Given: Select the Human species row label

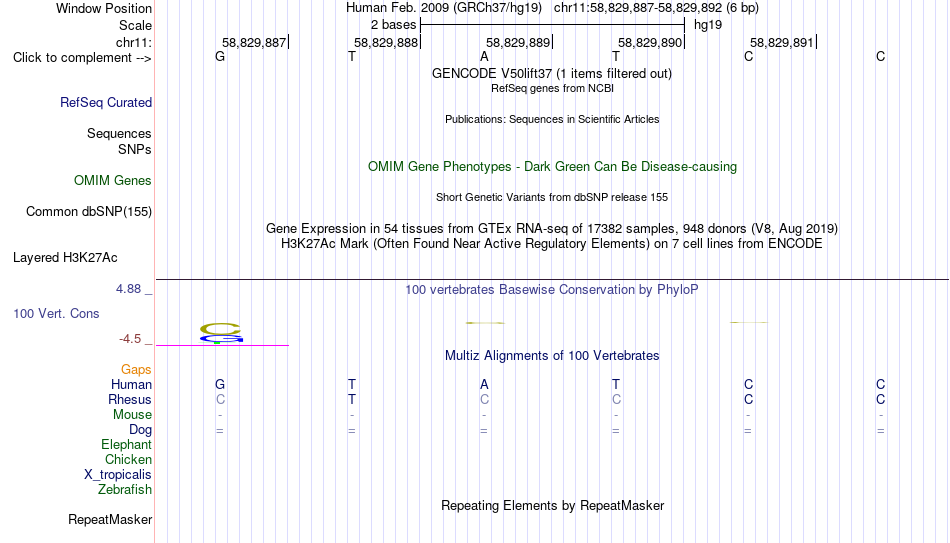Looking at the screenshot, I should tap(131, 385).
